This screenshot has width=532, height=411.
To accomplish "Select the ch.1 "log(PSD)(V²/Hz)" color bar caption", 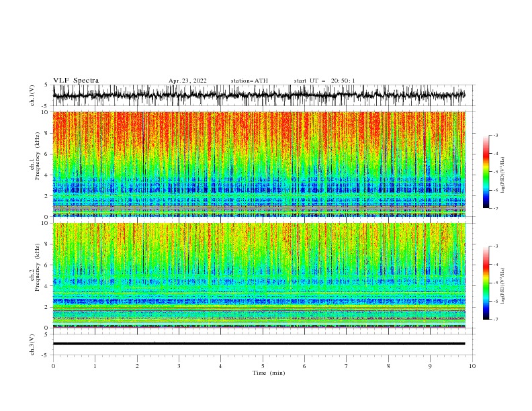I will (x=502, y=175).
